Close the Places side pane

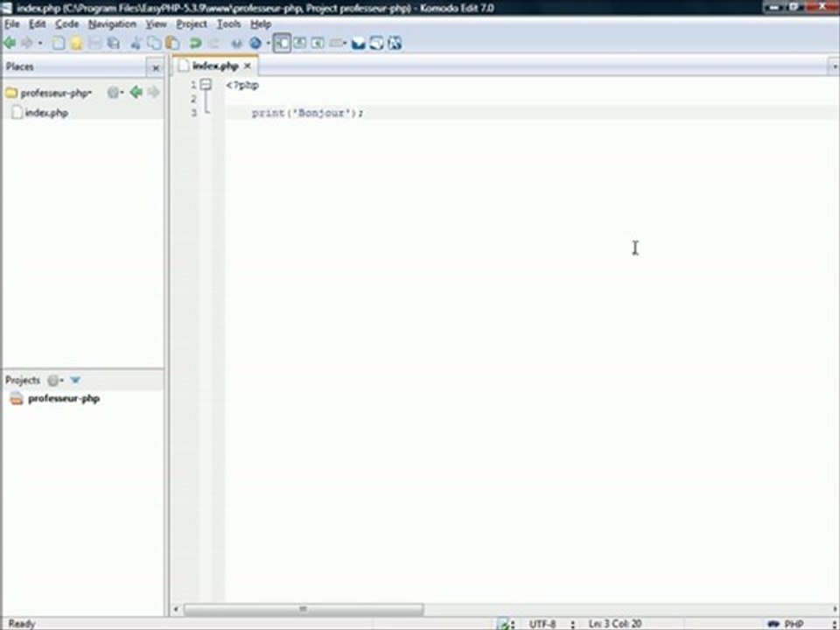click(x=156, y=68)
